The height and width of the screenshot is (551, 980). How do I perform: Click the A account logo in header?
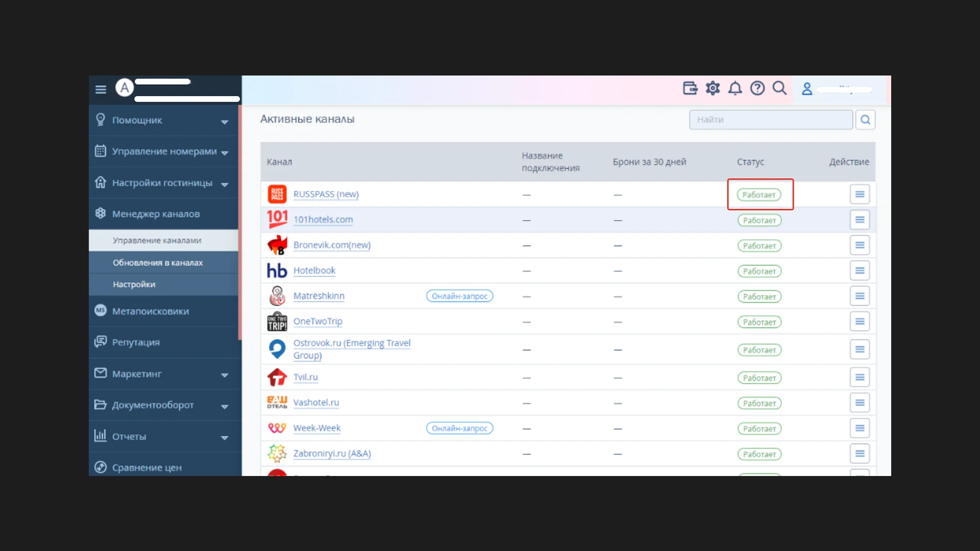click(x=125, y=88)
